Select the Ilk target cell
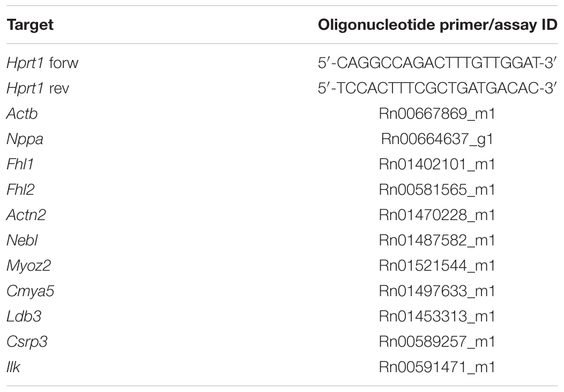The width and height of the screenshot is (564, 392). (13, 367)
